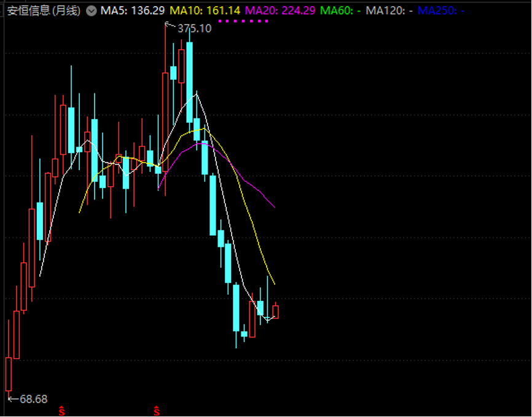Click the right end of the yellow MA10 line
Viewport: 532px width, 417px height.
[x=274, y=284]
